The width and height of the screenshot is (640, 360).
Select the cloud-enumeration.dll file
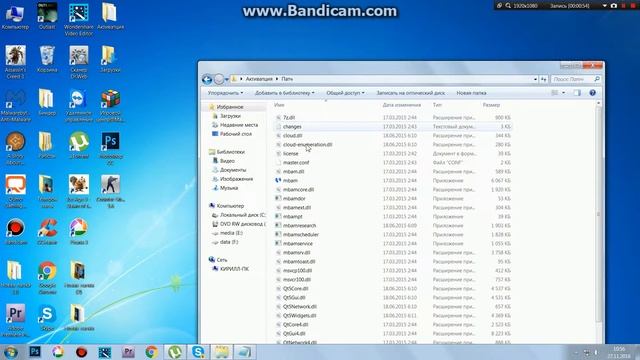307,144
